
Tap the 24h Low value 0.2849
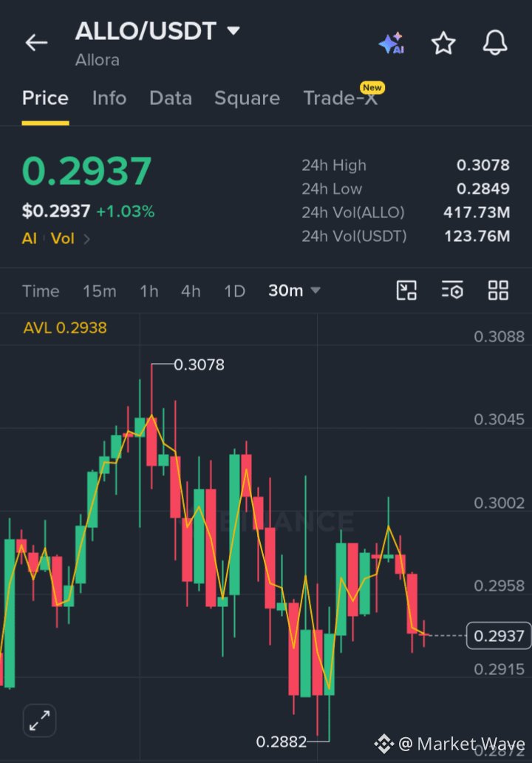483,189
